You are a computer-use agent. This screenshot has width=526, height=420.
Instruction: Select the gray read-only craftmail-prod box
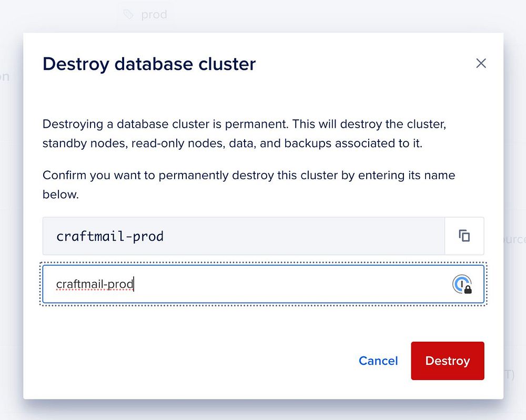(x=244, y=236)
